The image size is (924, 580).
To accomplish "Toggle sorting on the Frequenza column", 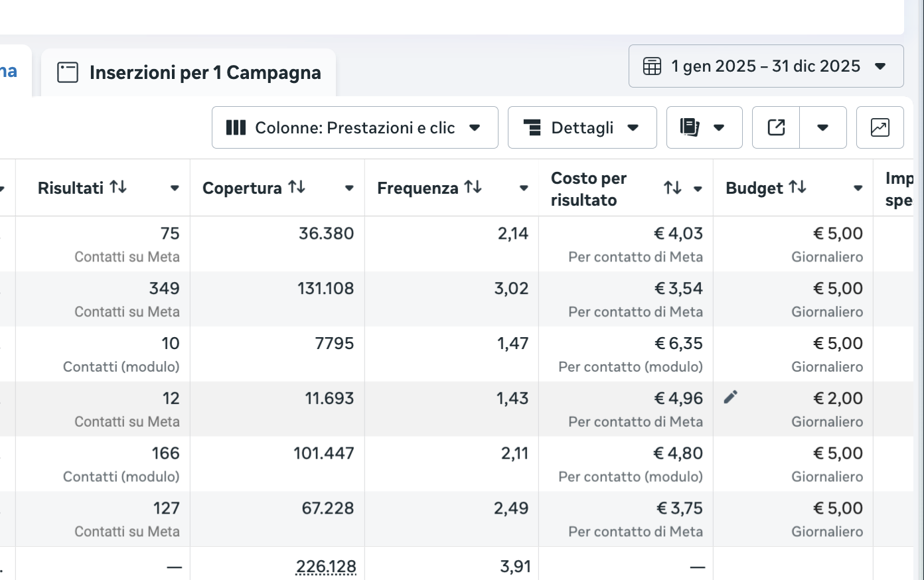I will [x=473, y=187].
